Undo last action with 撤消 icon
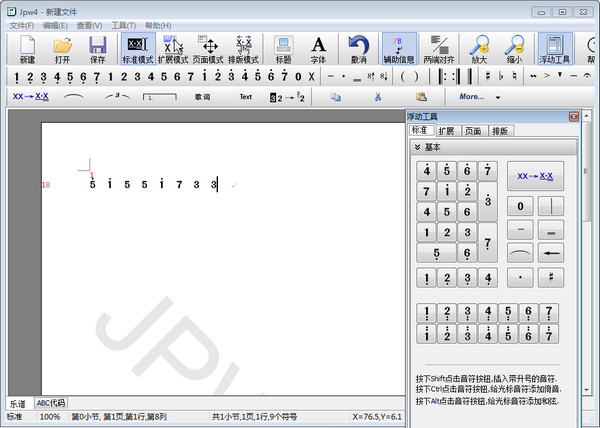Image resolution: width=600 pixels, height=428 pixels. click(358, 49)
